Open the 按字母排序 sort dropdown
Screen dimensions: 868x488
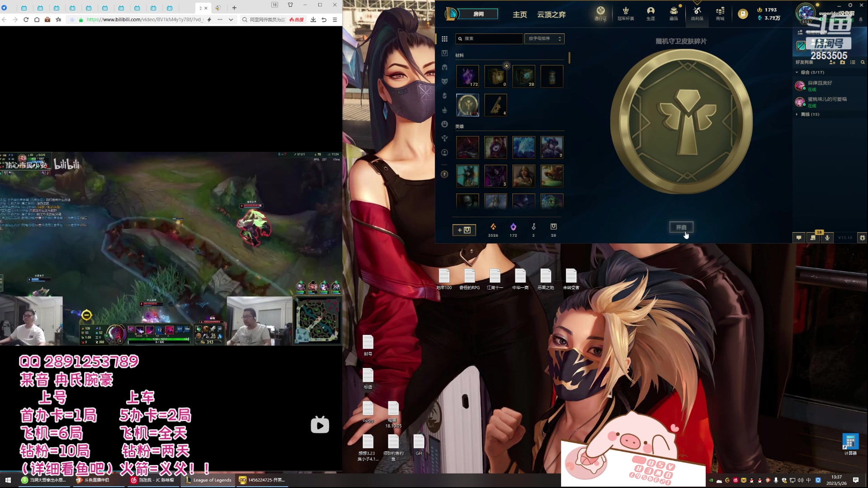pos(544,38)
